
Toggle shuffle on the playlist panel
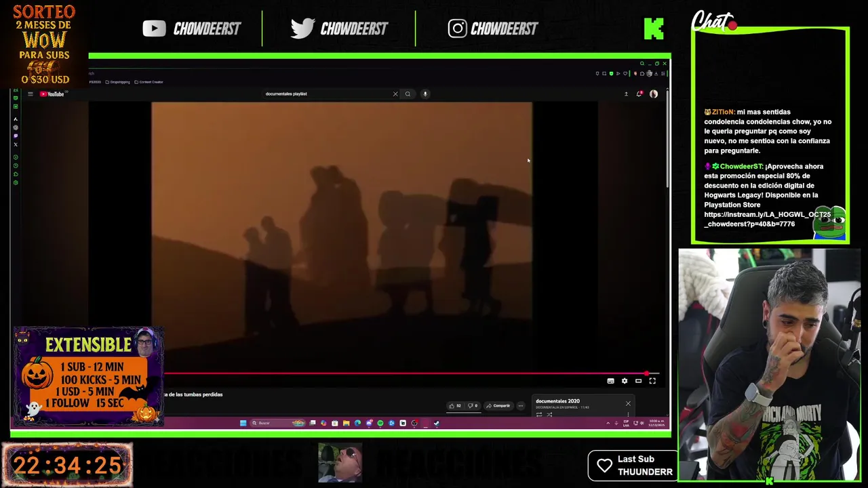coord(549,415)
